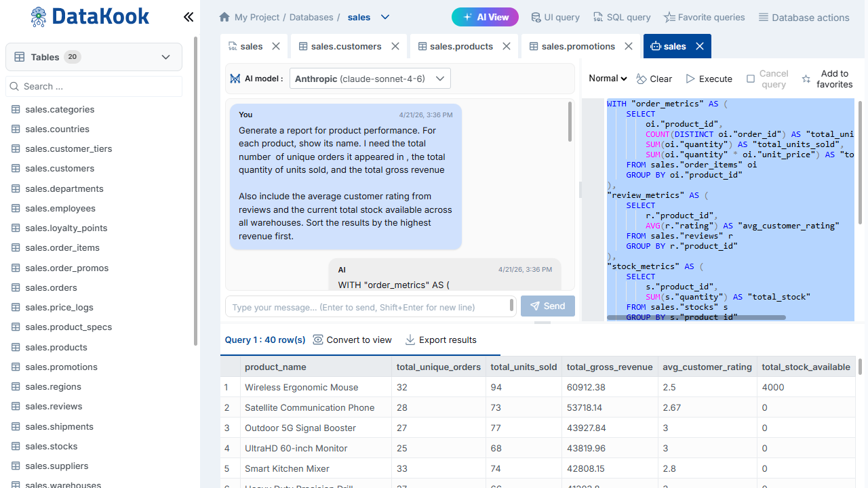Image resolution: width=868 pixels, height=488 pixels.
Task: Switch to AI View
Action: click(x=485, y=17)
